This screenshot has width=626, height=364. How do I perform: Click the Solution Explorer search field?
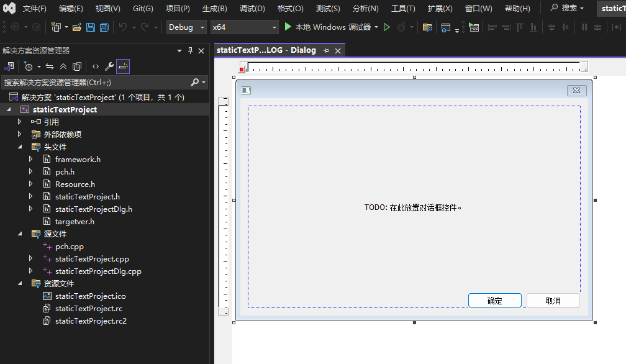coord(93,82)
